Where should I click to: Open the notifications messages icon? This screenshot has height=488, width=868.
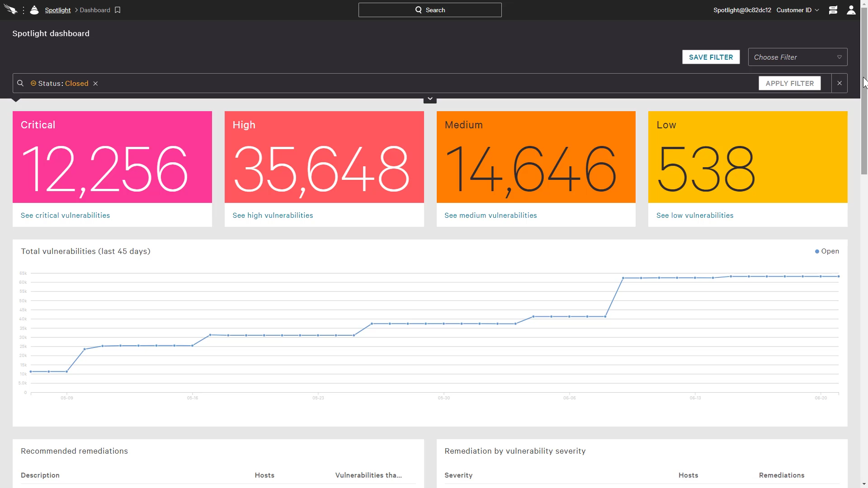pos(833,10)
